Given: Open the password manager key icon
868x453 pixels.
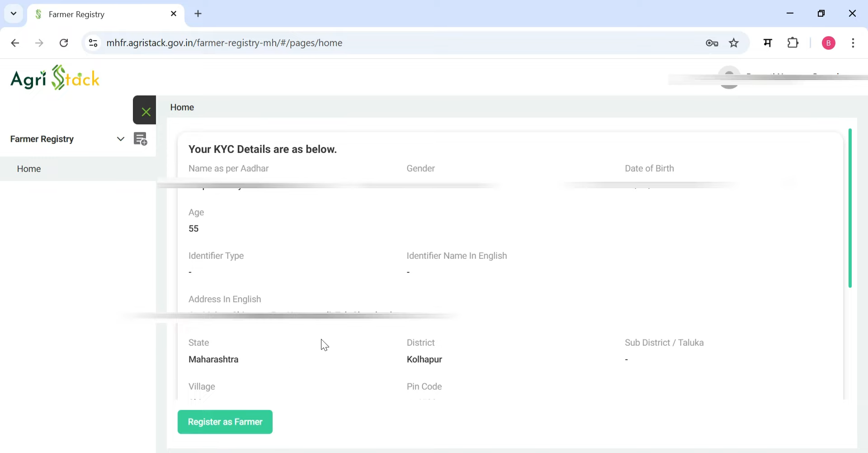Looking at the screenshot, I should point(712,43).
